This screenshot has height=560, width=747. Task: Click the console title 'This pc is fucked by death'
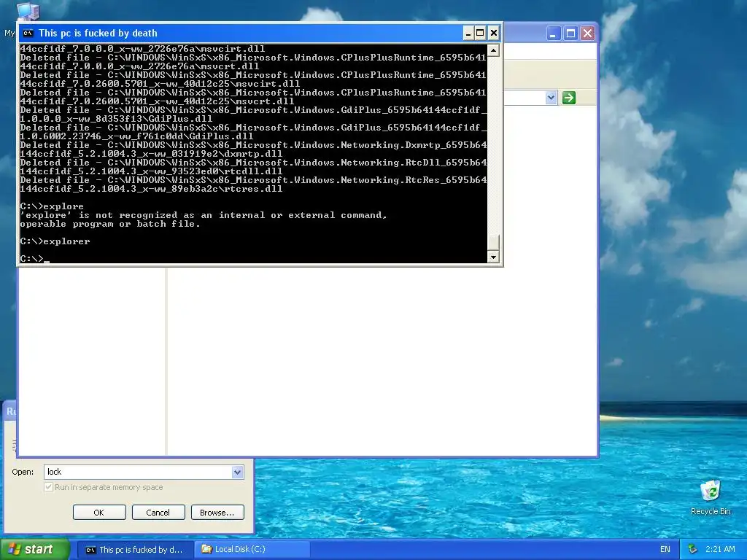tap(98, 33)
